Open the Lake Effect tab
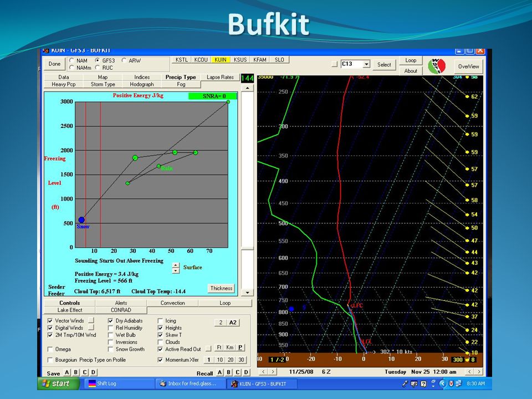 70,310
